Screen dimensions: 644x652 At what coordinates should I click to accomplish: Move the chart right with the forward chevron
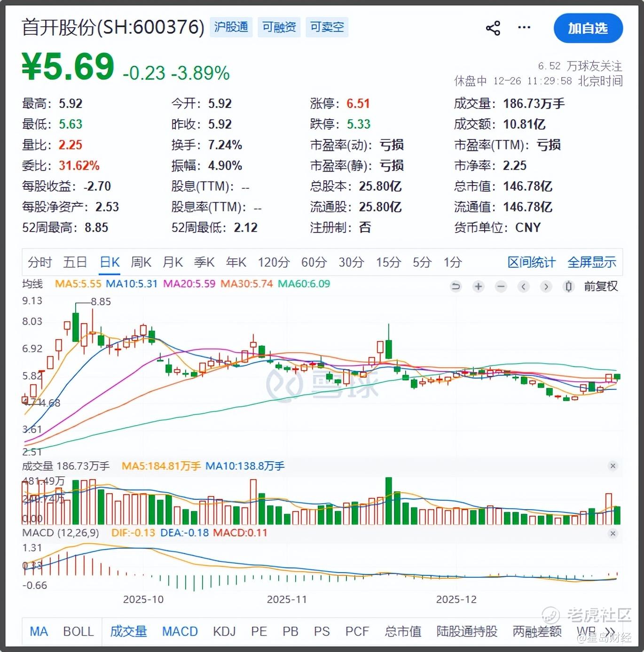point(546,286)
